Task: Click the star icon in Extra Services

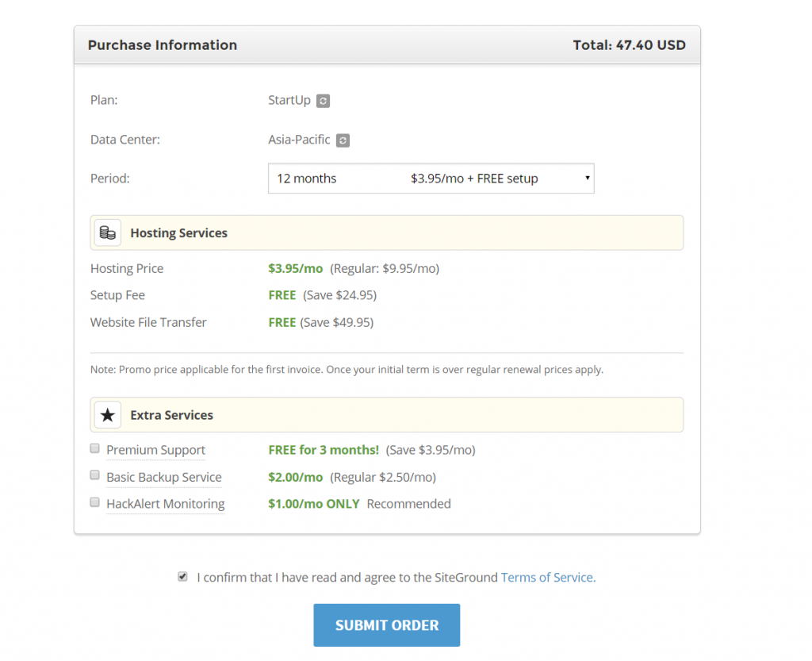Action: [108, 415]
